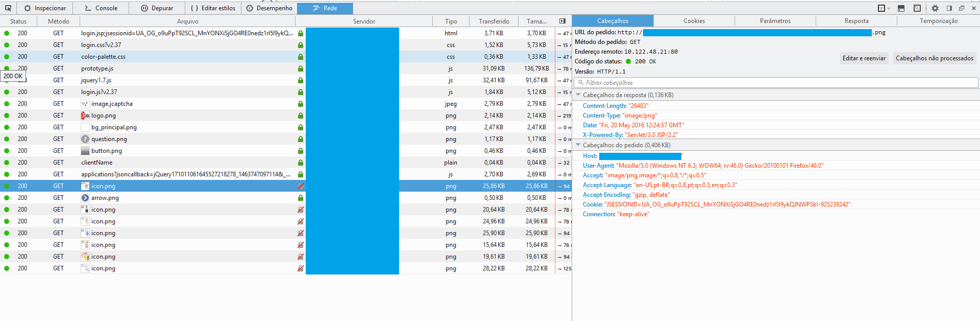Click the frame selector icon
This screenshot has height=321, width=980.
881,8
